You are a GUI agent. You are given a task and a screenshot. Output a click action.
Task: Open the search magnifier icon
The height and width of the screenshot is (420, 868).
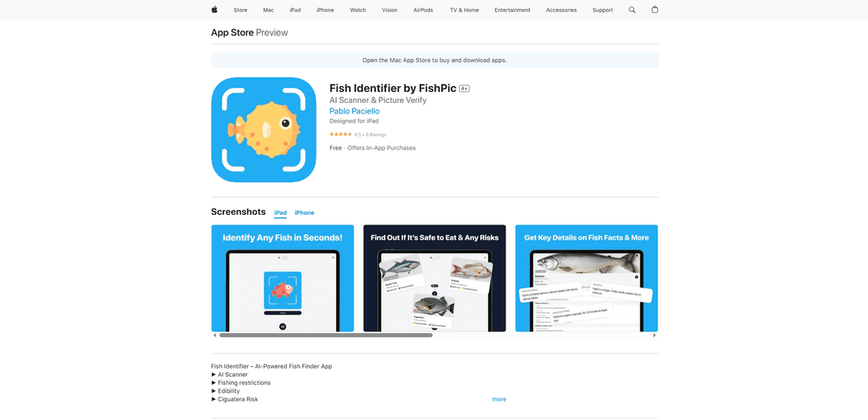(x=633, y=10)
